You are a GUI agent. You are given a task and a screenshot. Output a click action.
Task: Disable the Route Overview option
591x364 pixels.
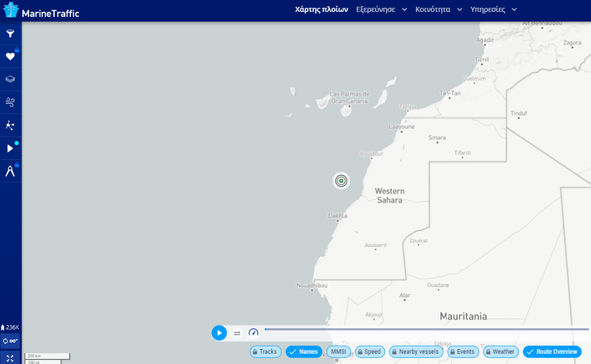[552, 352]
